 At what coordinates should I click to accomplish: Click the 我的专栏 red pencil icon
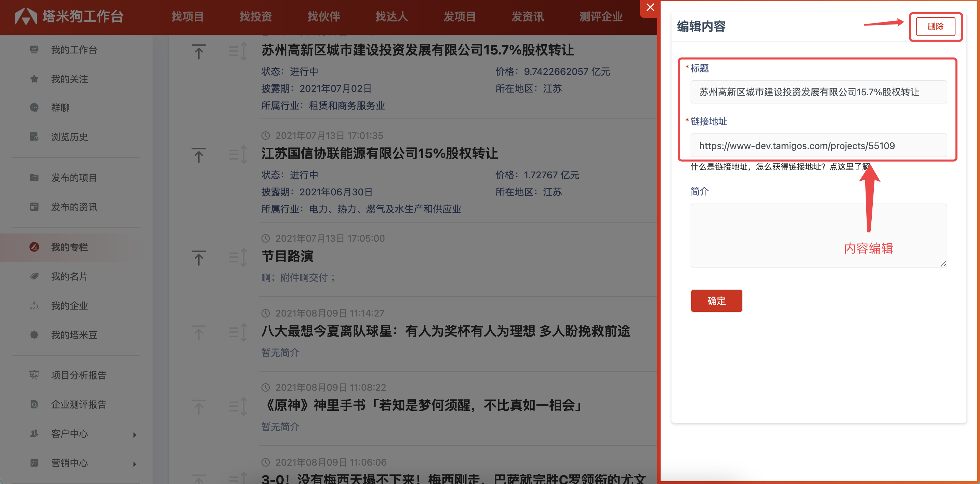point(34,247)
